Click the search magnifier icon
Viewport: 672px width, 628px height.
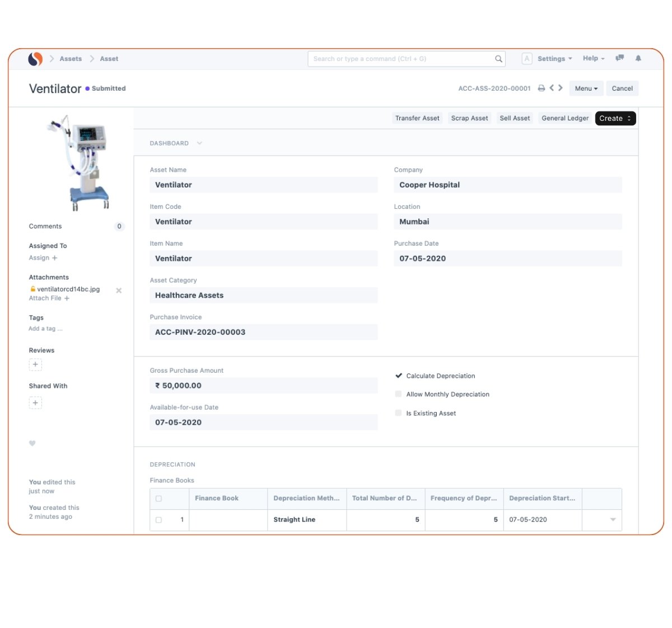click(x=498, y=59)
